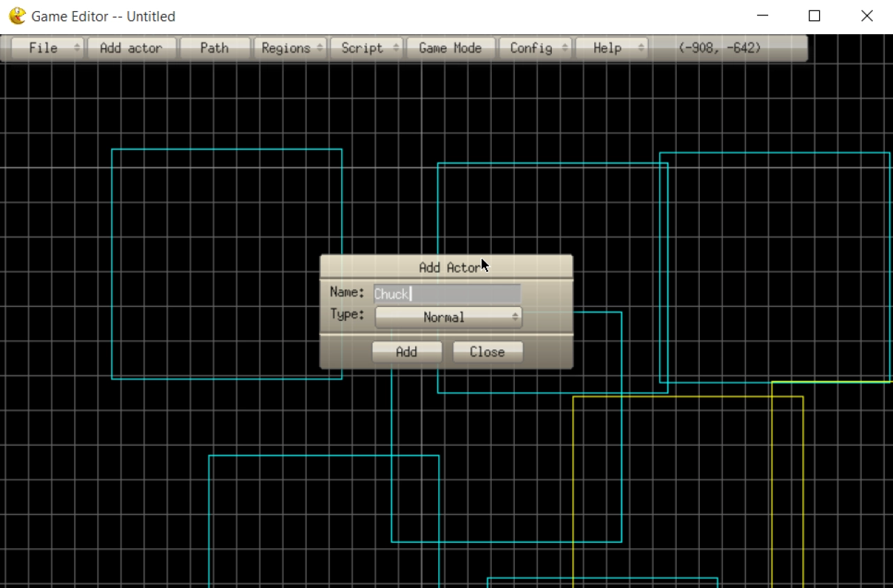
Task: Click the Type: label in the dialog
Action: point(347,315)
